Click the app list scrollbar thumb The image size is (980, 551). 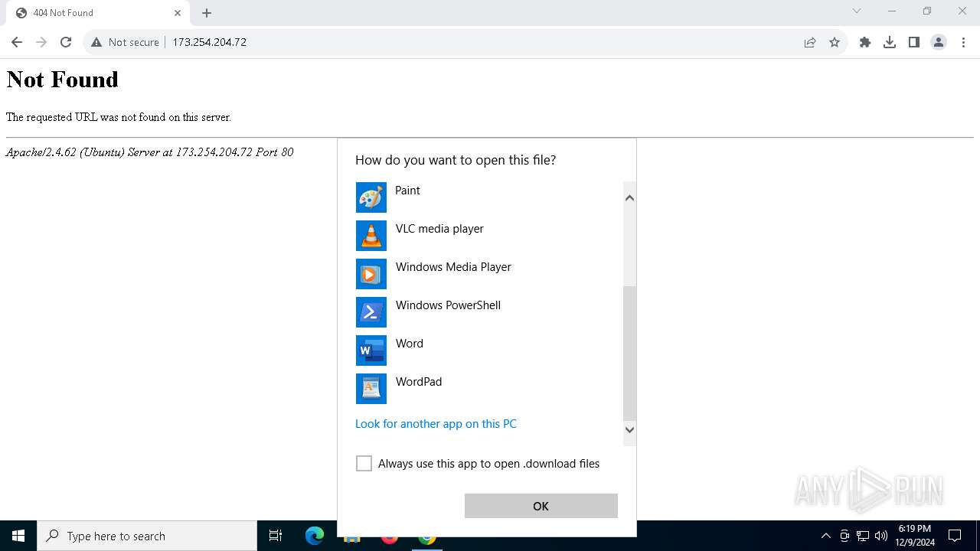click(629, 354)
